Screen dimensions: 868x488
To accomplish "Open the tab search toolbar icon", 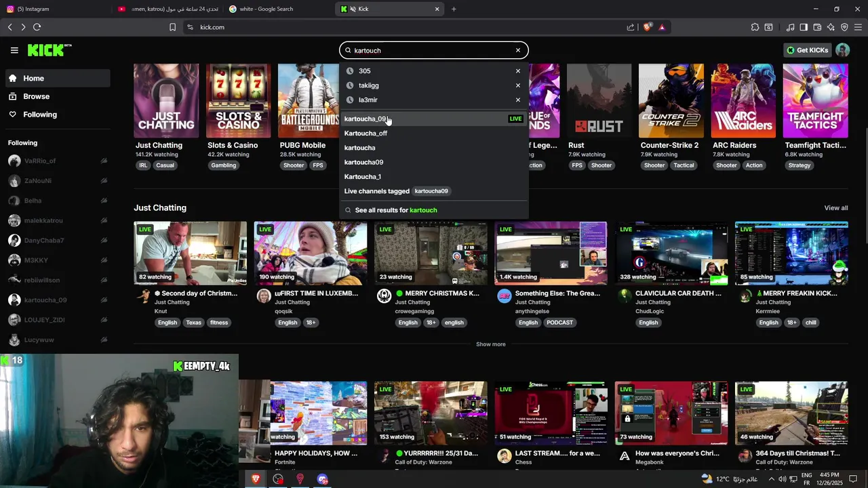I will (768, 27).
